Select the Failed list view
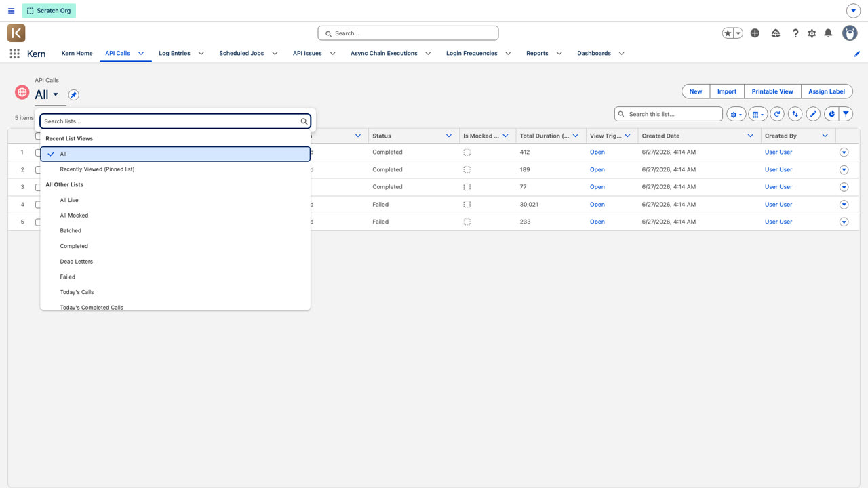This screenshot has height=488, width=868. click(175, 277)
